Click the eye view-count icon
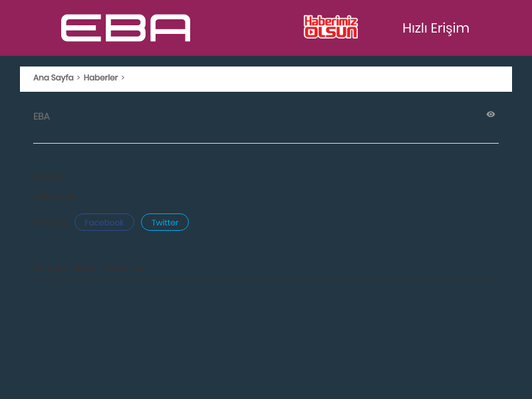 pos(491,114)
